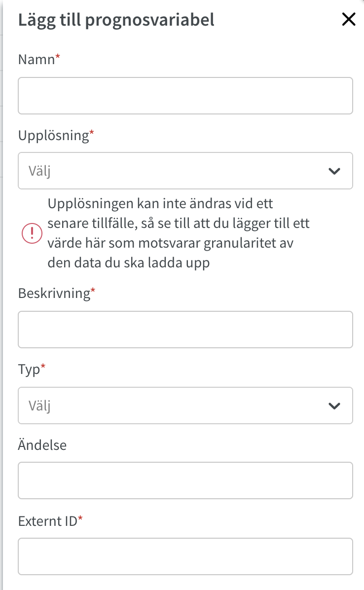This screenshot has height=590, width=364.
Task: Focus the Ändelse text field
Action: click(185, 480)
